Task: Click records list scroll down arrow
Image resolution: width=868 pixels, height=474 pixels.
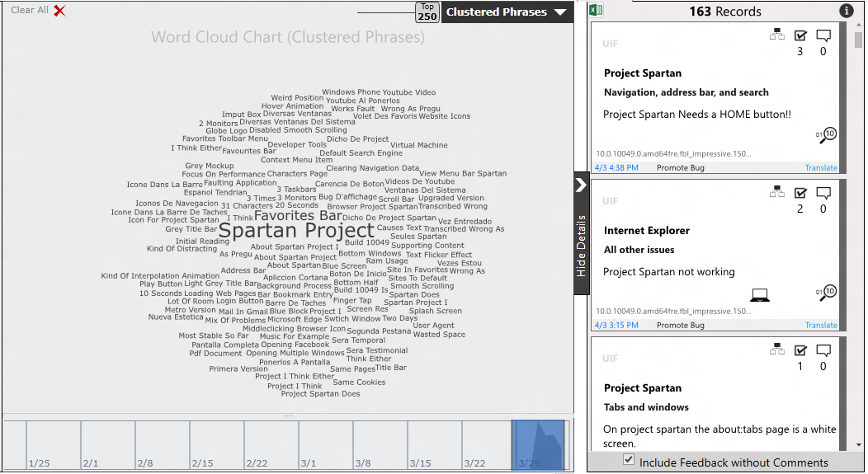Action: 858,444
